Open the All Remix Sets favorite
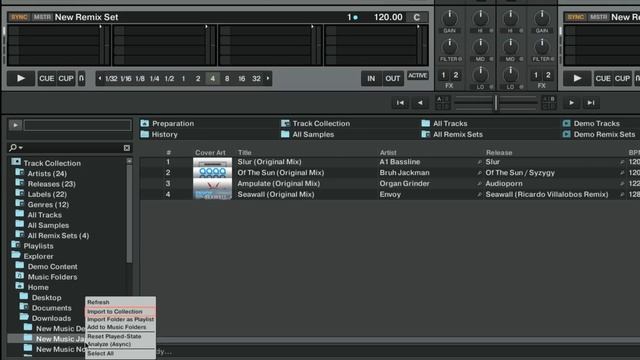640x360 pixels. point(452,134)
